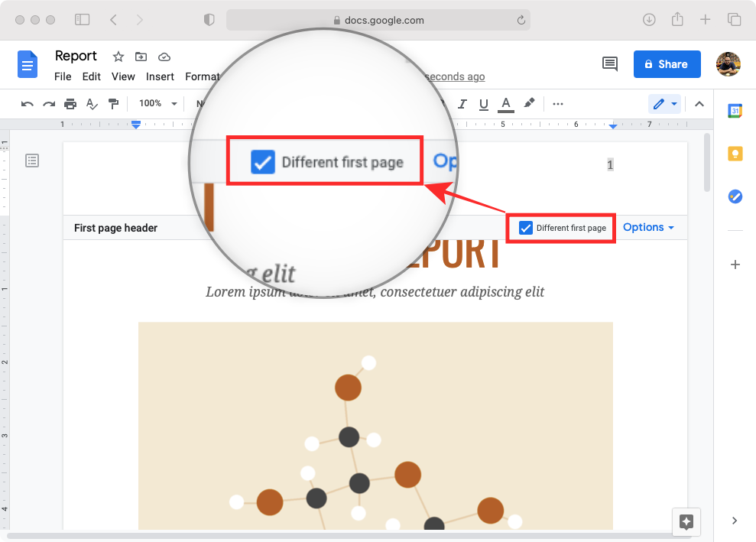Screen dimensions: 756x542
Task: Open the View menu
Action: click(x=123, y=76)
